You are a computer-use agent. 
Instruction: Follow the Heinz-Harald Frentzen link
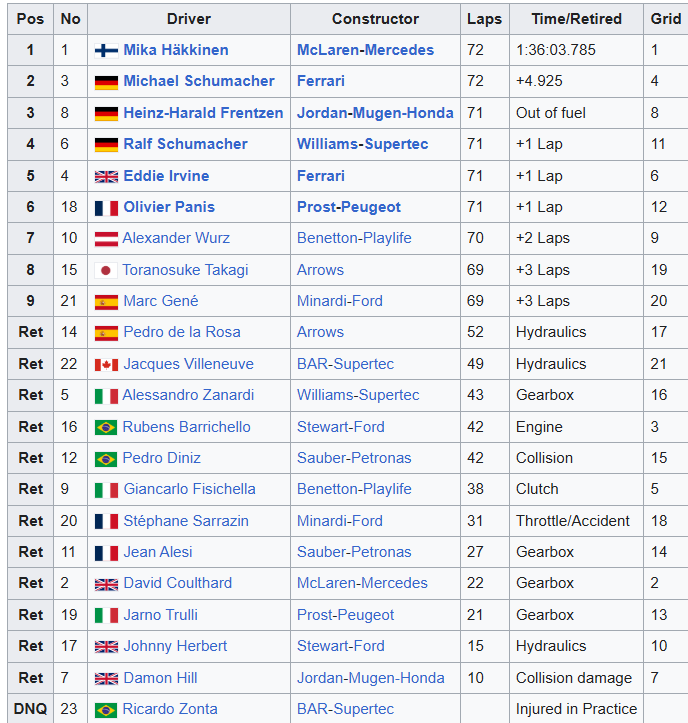(x=203, y=113)
